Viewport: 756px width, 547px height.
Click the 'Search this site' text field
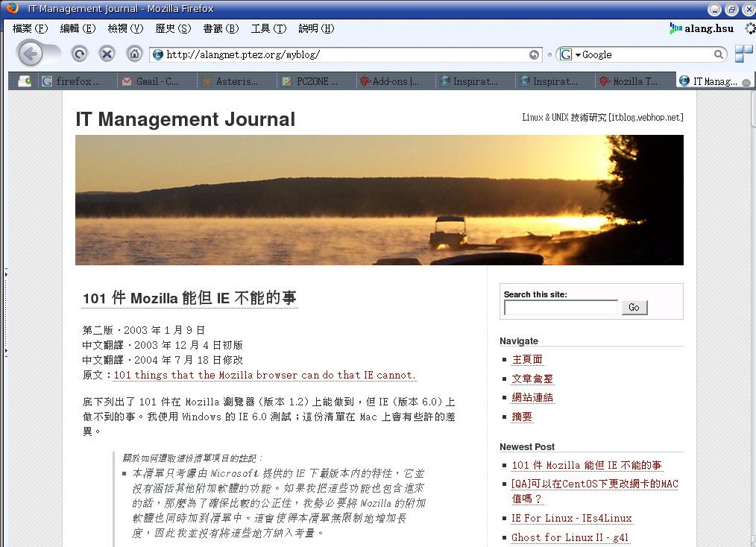coord(561,308)
